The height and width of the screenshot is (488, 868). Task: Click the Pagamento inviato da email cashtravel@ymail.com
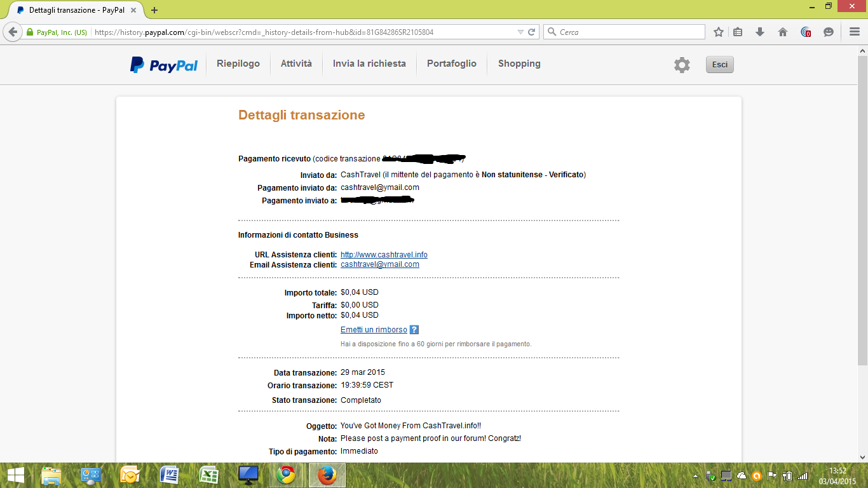[x=380, y=187]
